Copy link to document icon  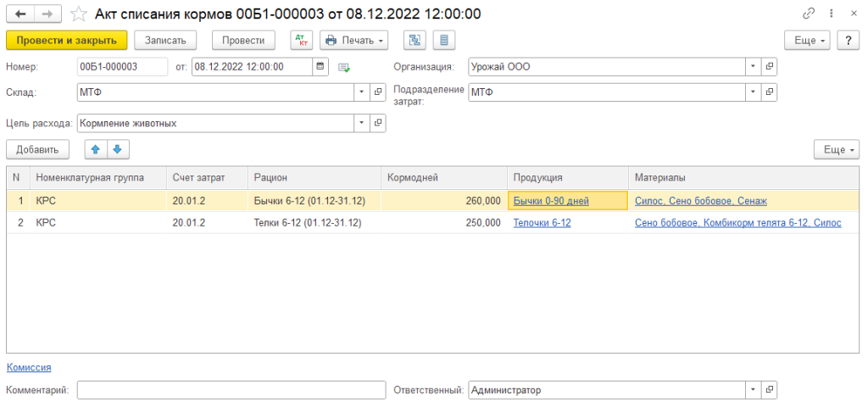810,14
